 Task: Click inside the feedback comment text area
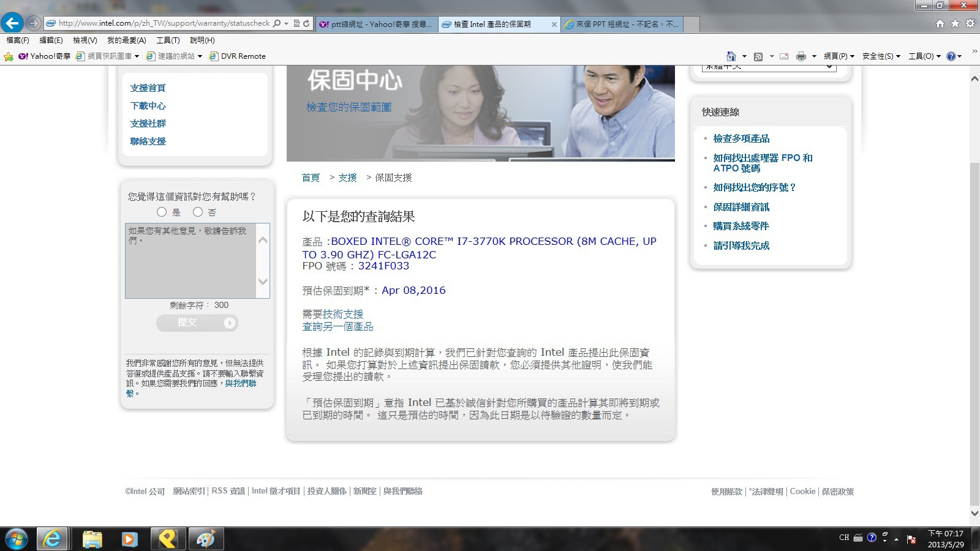pos(190,261)
